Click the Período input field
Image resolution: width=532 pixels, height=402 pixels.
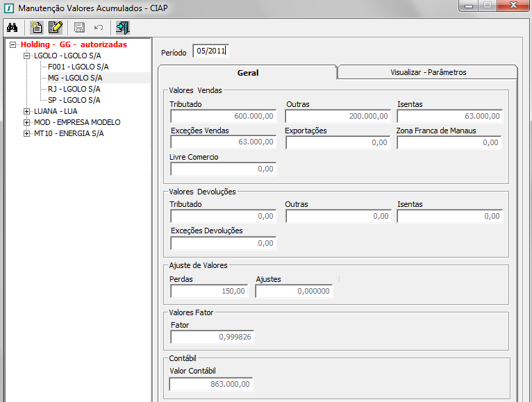(210, 51)
